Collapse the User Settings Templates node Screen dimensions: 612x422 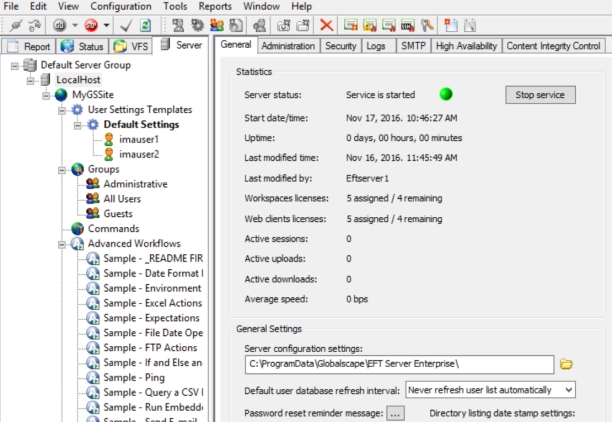tap(61, 109)
